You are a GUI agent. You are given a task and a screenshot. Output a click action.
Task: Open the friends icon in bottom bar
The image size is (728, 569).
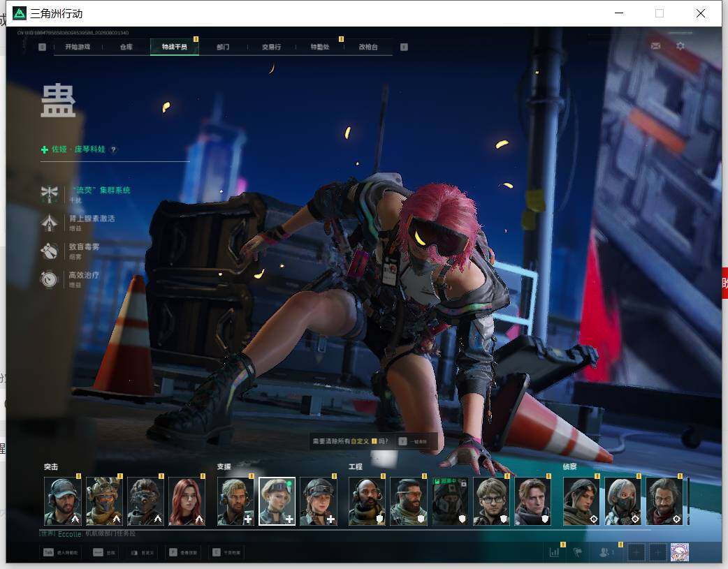pos(604,552)
